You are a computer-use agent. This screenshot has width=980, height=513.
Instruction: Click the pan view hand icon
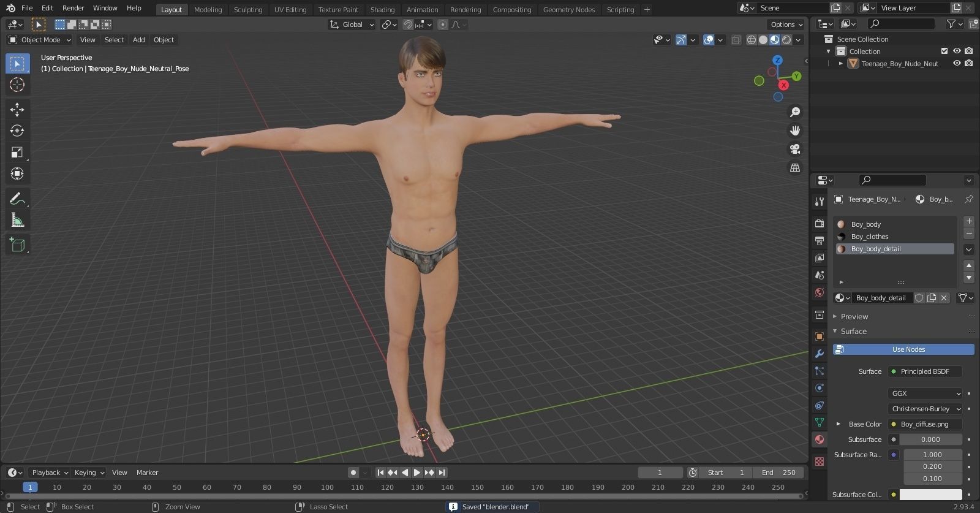(x=795, y=131)
